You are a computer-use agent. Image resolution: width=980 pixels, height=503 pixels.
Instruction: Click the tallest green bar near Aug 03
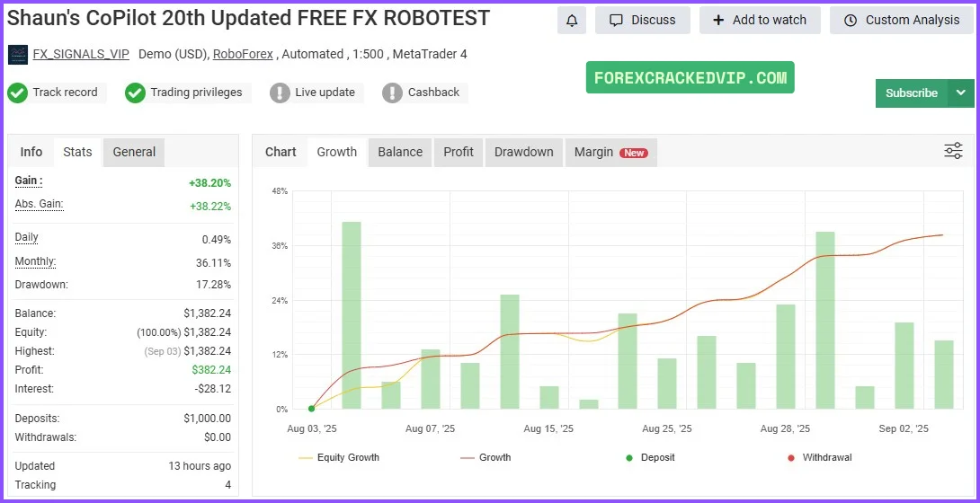(352, 314)
